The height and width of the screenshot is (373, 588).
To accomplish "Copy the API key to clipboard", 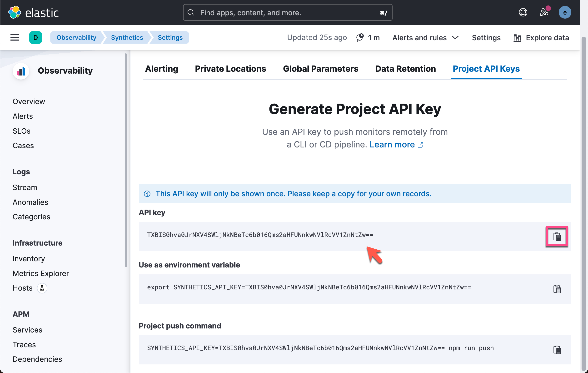I will click(x=557, y=237).
